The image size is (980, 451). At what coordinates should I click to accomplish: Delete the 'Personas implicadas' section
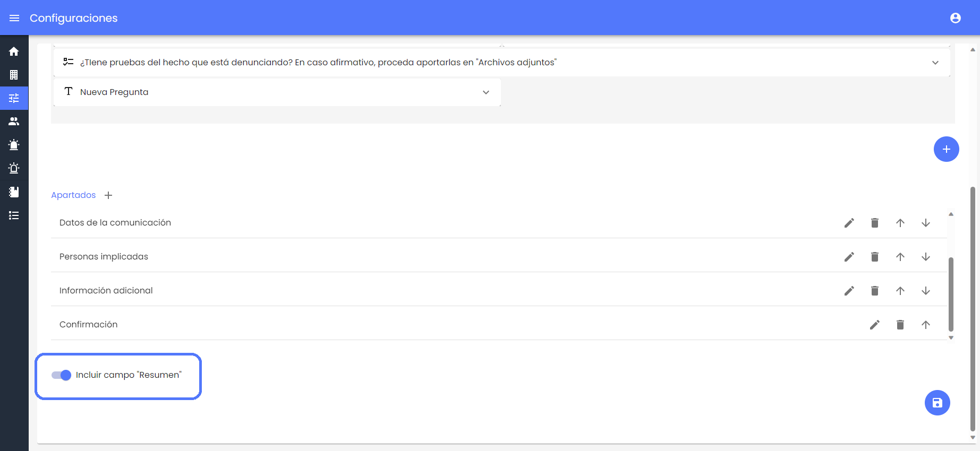(x=874, y=257)
